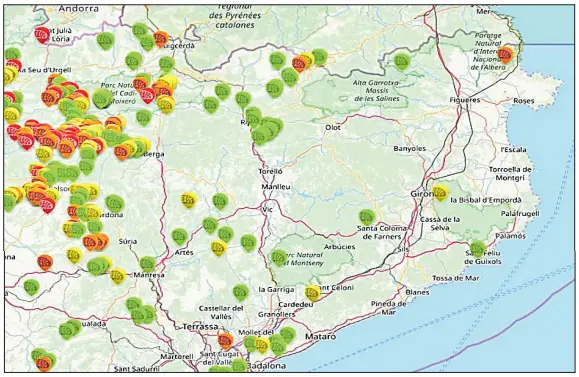
Task: Click the Tossa de Mar label
Action: [x=456, y=278]
